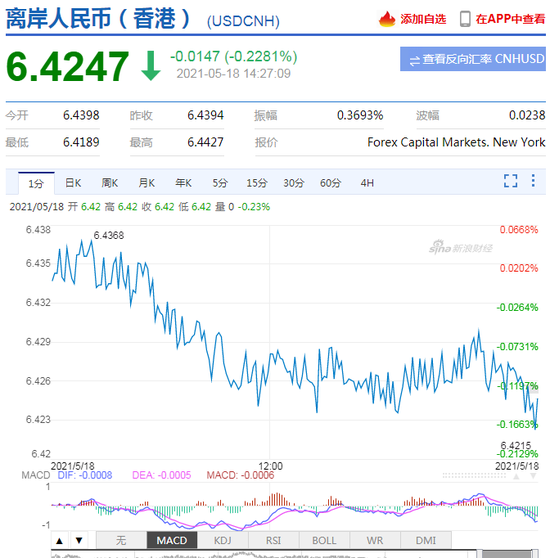Click 最高 value 6.4427
This screenshot has width=550, height=558.
click(x=205, y=142)
